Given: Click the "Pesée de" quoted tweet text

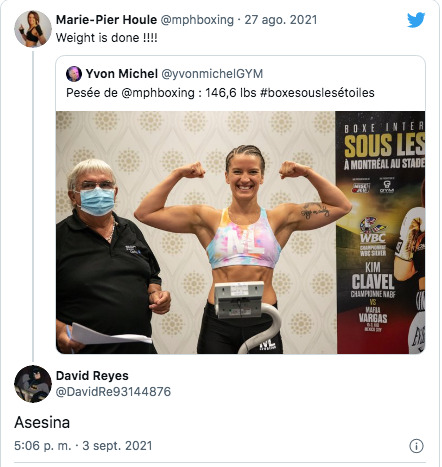Looking at the screenshot, I should pos(92,93).
